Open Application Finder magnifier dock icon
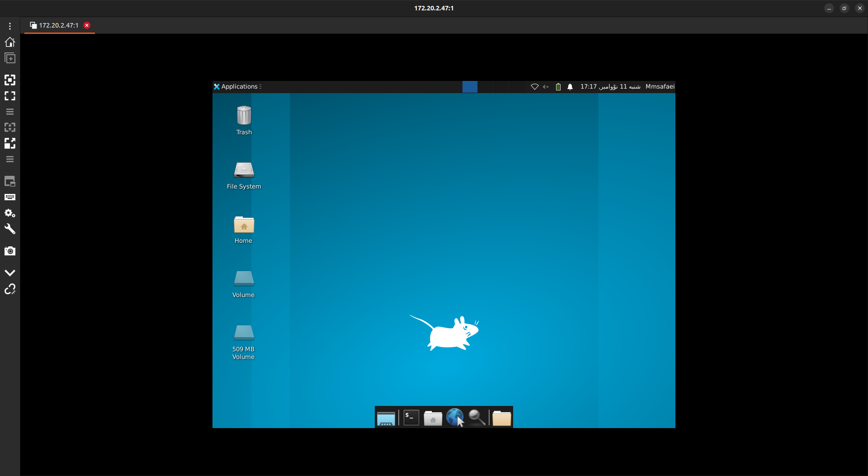The image size is (868, 476). (x=477, y=417)
